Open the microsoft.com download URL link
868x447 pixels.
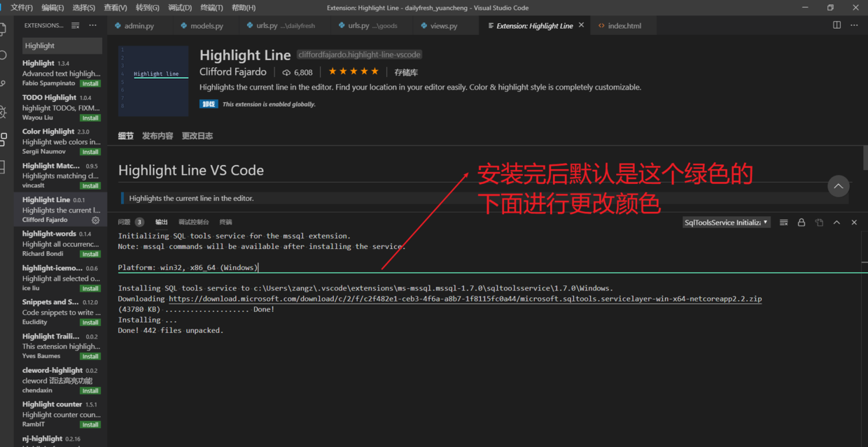[465, 299]
